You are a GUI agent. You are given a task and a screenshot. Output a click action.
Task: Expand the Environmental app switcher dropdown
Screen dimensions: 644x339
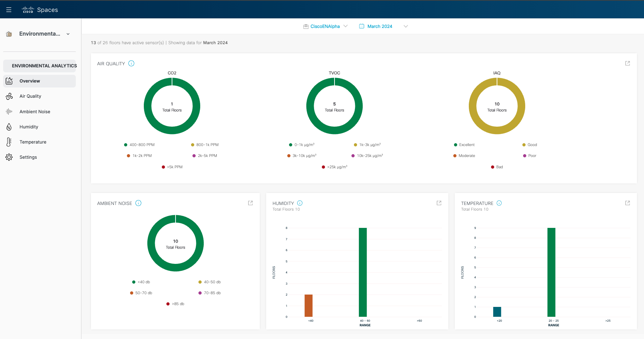[68, 34]
